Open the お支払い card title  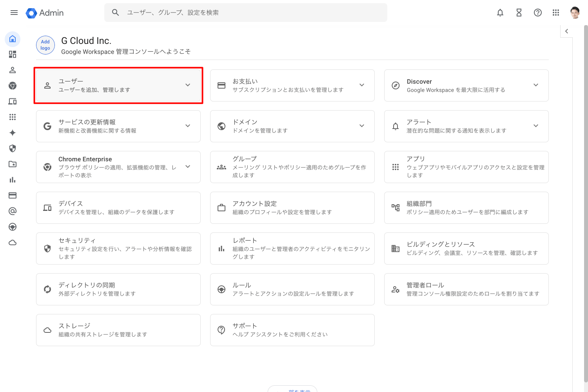pyautogui.click(x=245, y=81)
